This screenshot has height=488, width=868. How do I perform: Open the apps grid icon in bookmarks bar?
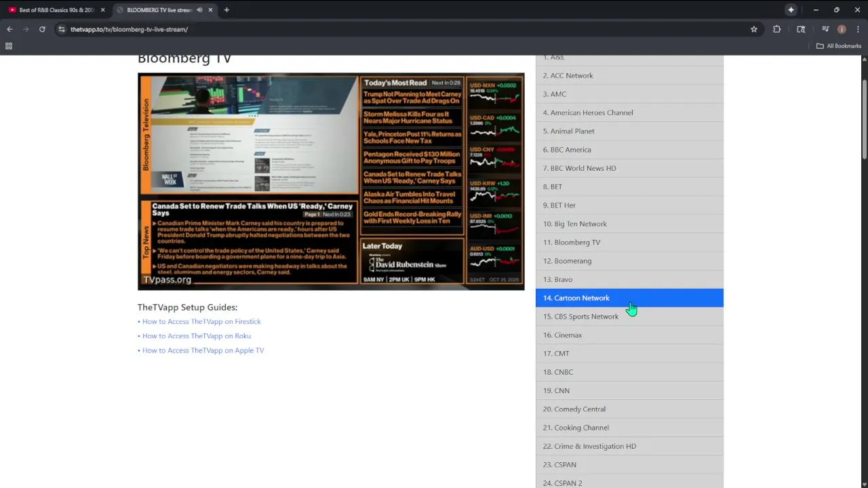(x=9, y=46)
